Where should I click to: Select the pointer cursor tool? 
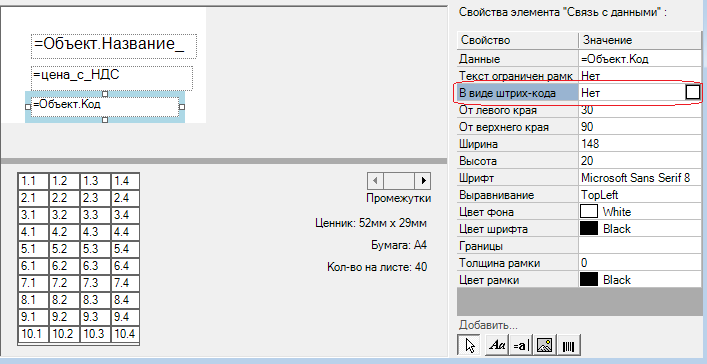tap(468, 345)
